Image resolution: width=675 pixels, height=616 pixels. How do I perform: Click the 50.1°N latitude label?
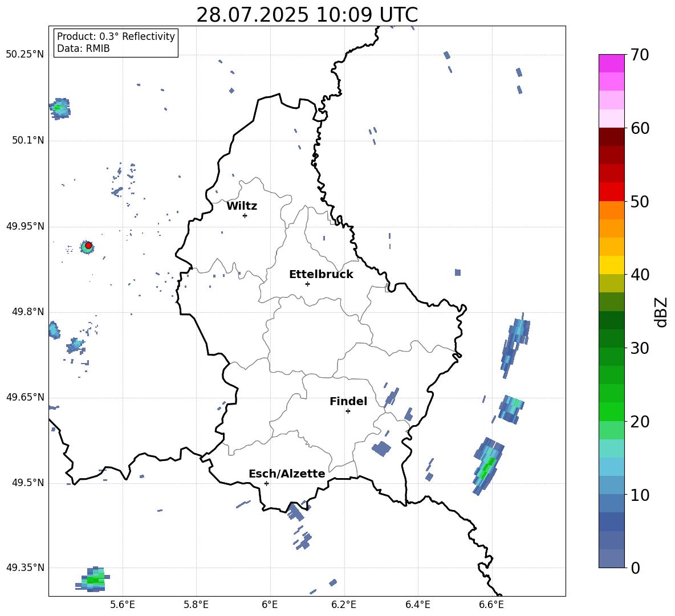click(27, 140)
